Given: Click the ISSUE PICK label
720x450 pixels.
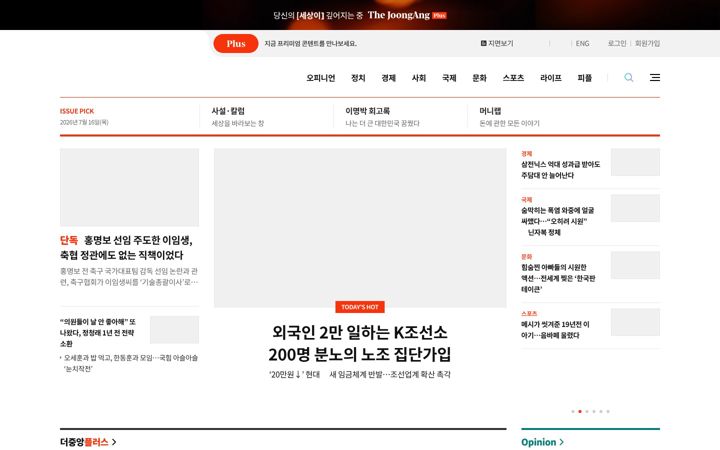Looking at the screenshot, I should [77, 111].
